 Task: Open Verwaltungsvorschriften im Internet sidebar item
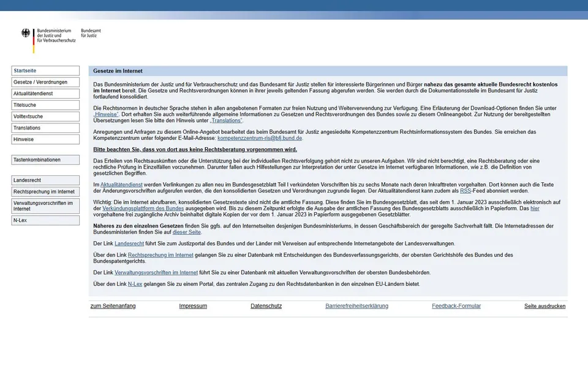(x=45, y=206)
